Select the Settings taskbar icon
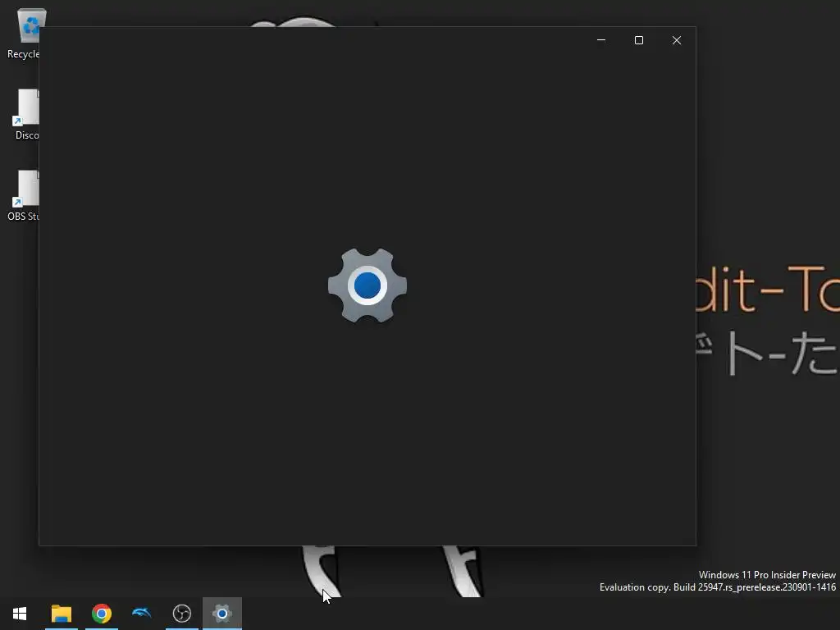 [x=221, y=614]
